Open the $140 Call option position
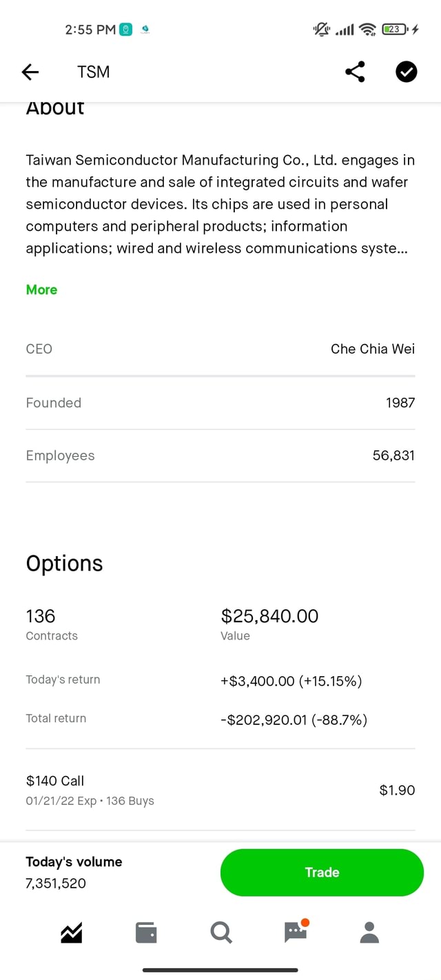The width and height of the screenshot is (441, 980). pos(90,790)
